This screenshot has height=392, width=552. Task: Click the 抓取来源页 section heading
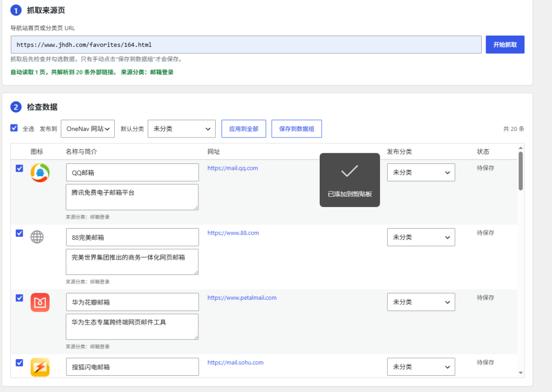pos(46,11)
